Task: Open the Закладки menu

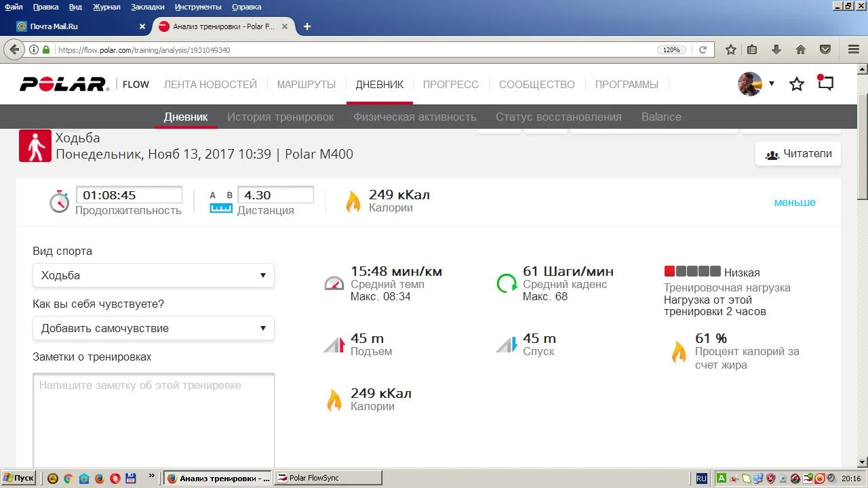Action: (x=147, y=7)
